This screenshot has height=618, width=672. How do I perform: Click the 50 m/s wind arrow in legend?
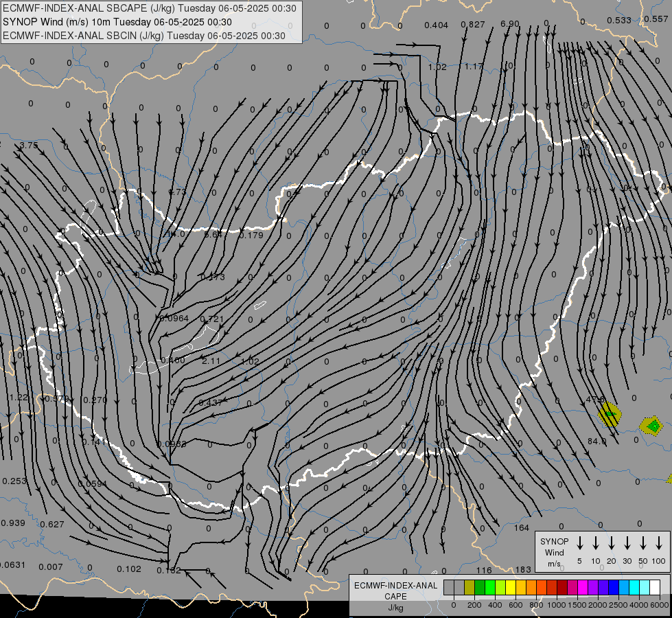[643, 543]
